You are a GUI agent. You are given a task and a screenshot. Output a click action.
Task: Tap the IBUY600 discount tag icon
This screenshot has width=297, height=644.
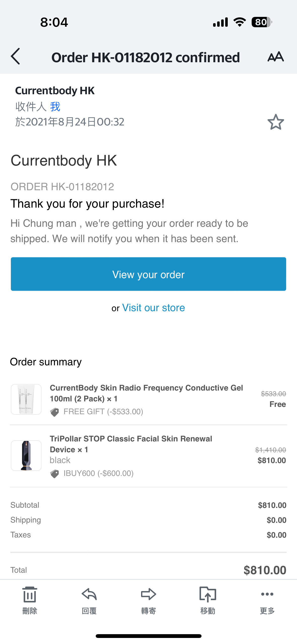[x=54, y=474]
